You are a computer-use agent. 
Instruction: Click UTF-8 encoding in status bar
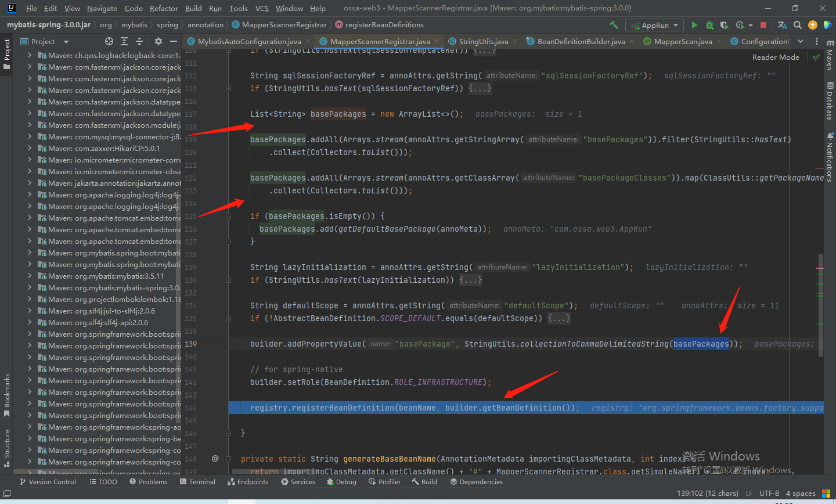[769, 493]
